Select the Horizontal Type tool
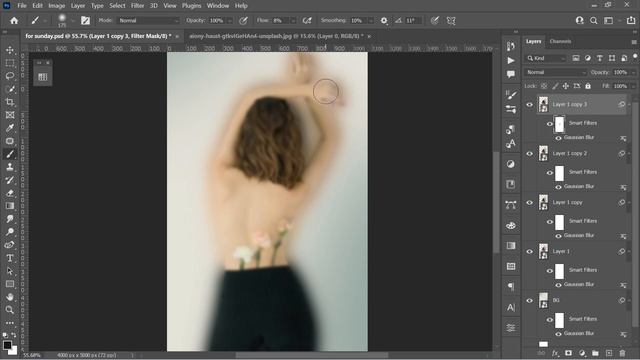 (10, 258)
